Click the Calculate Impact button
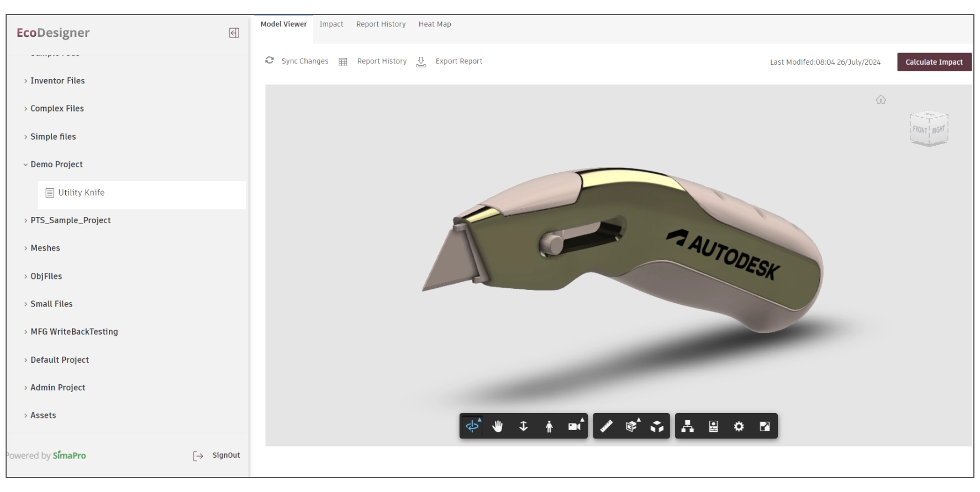This screenshot has height=492, width=980. [934, 62]
